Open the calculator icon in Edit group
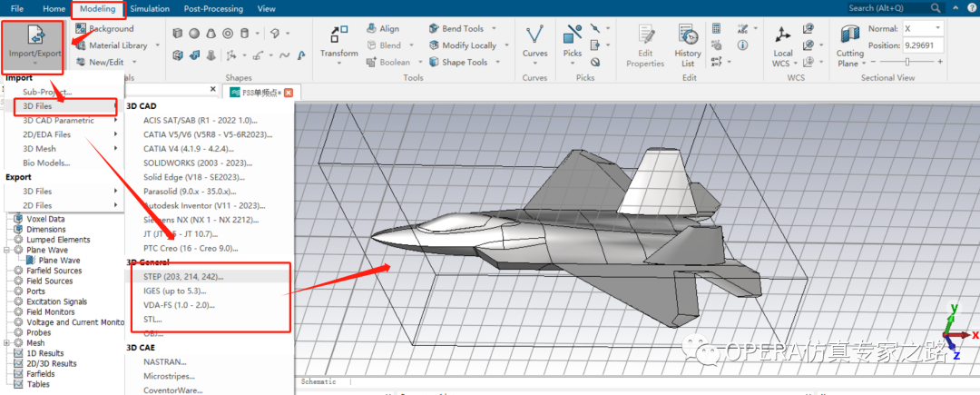The height and width of the screenshot is (395, 980). [716, 29]
